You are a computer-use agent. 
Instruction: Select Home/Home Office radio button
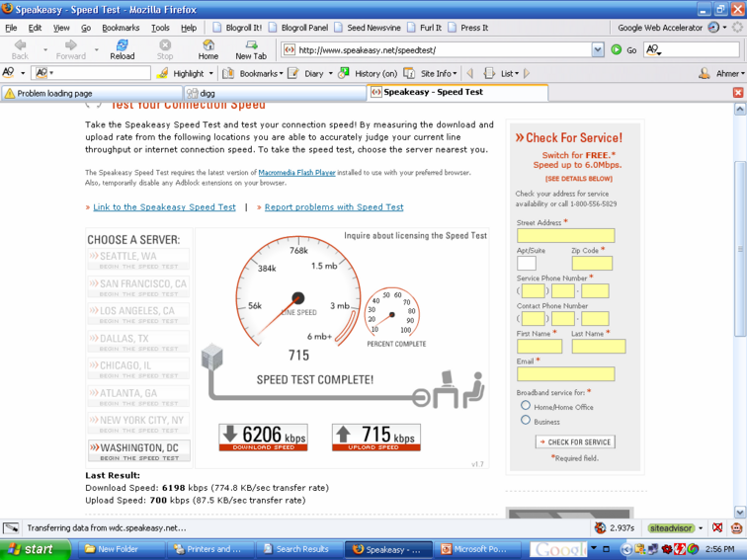[526, 405]
